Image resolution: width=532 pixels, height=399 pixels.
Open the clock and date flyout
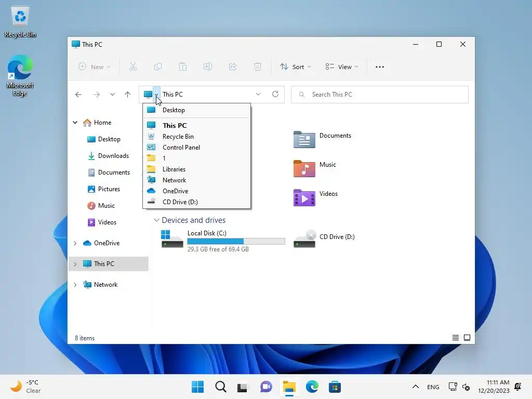pyautogui.click(x=494, y=387)
